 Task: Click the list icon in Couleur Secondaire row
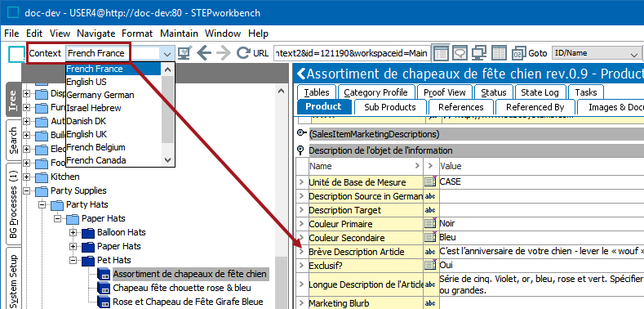tap(429, 237)
